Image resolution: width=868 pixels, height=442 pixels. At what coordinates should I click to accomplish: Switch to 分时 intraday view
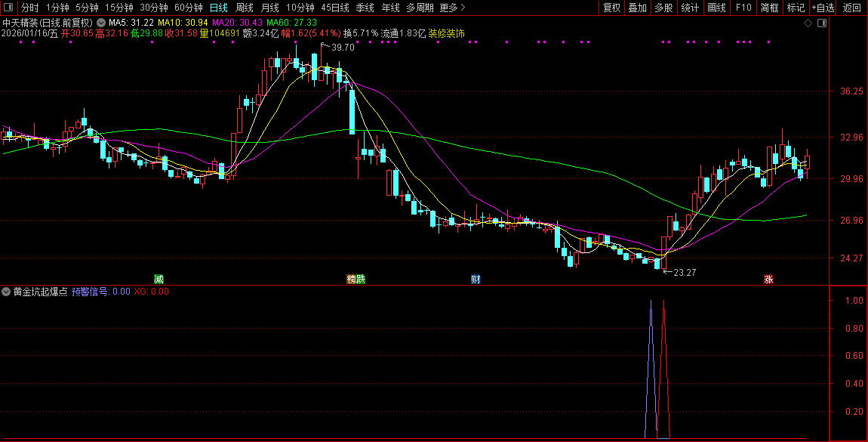(x=29, y=8)
